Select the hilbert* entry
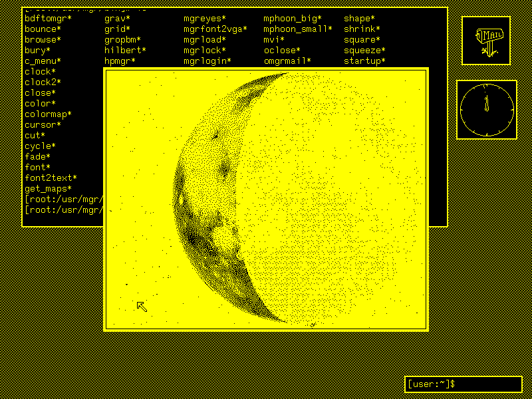The width and height of the screenshot is (532, 399). (x=125, y=51)
